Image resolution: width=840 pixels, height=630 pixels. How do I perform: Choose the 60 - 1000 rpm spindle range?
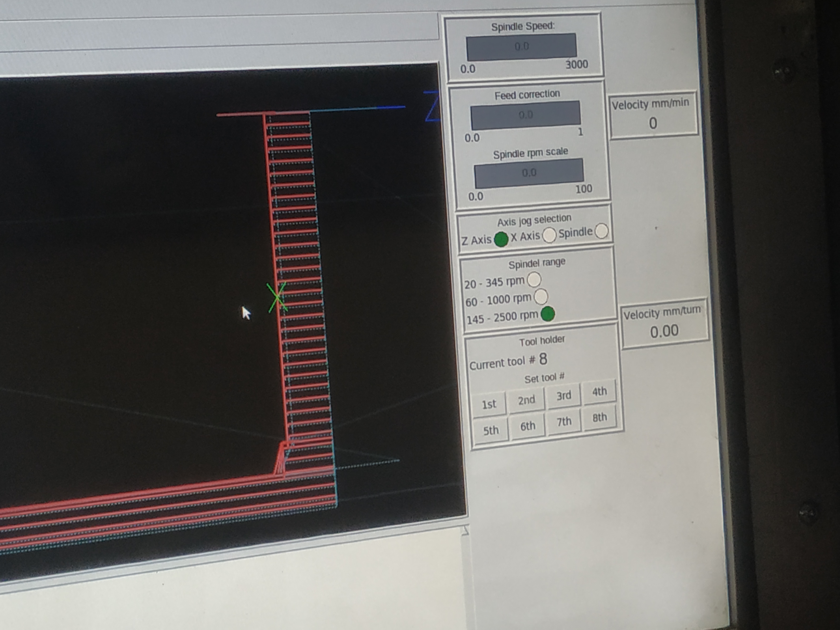click(541, 297)
